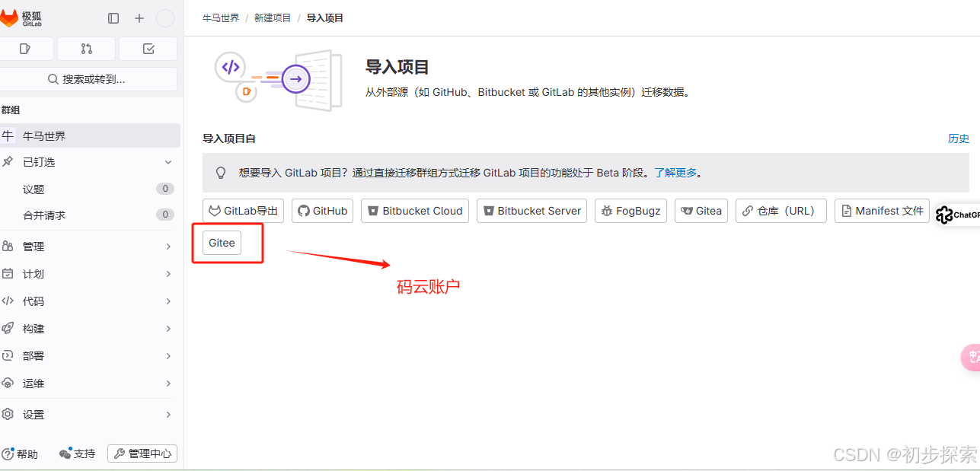Click the search or go to box
980x471 pixels.
(x=88, y=79)
